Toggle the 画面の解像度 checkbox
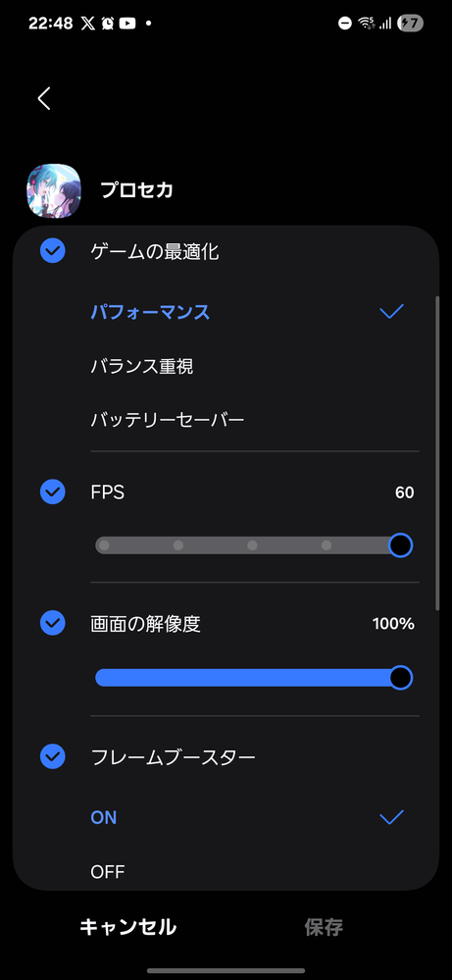 click(52, 623)
